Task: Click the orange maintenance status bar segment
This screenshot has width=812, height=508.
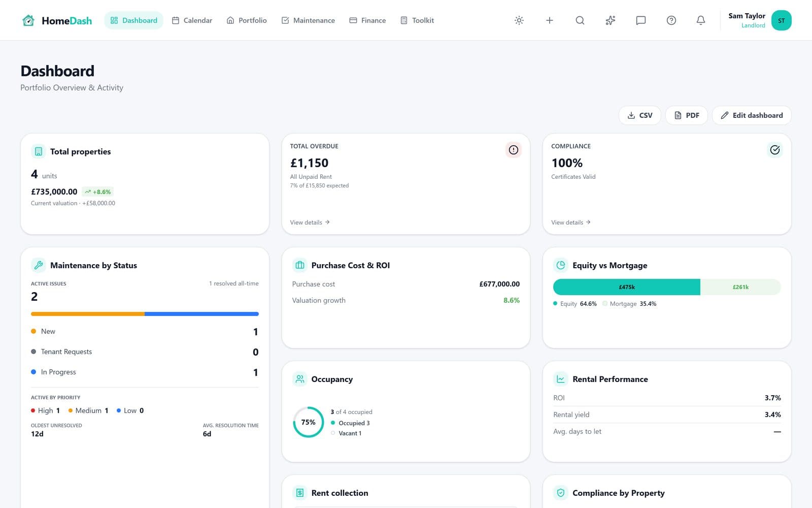Action: [x=88, y=314]
